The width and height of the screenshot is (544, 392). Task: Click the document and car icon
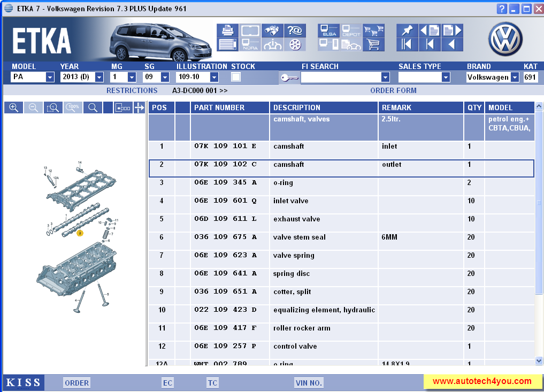pyautogui.click(x=351, y=45)
